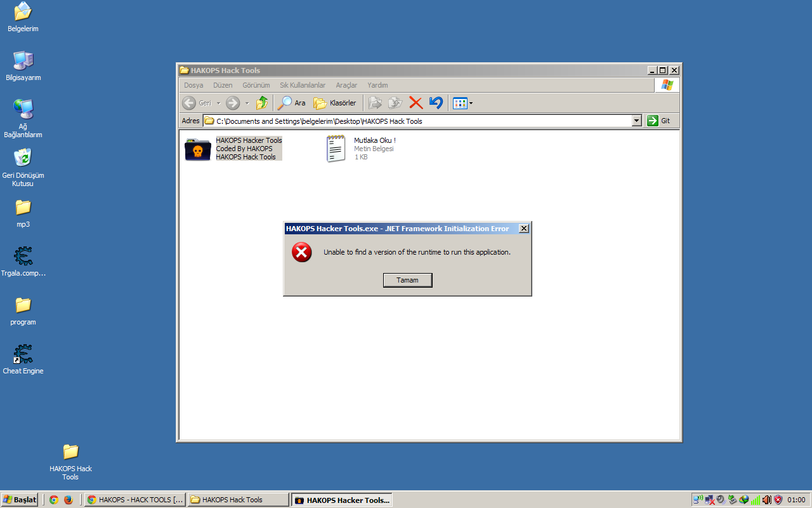Click the Geri Dönüşüm Kutusu recycle bin
Screen dimensions: 812x508
click(x=23, y=168)
